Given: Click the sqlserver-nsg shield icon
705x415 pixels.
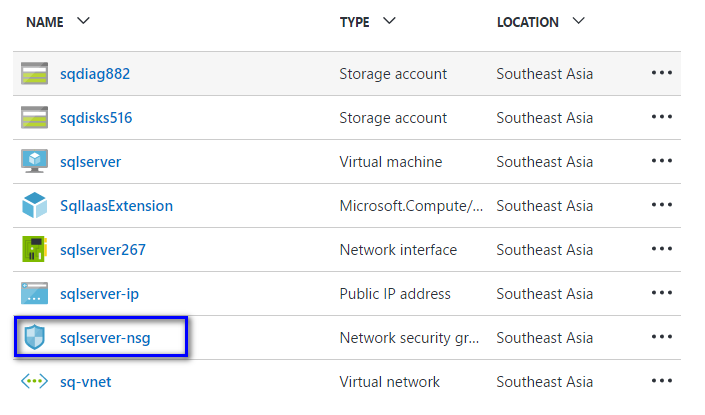Looking at the screenshot, I should (x=35, y=337).
